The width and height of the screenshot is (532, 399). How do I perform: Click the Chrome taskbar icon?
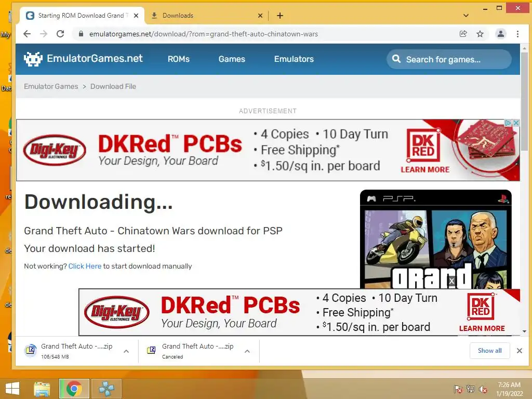pos(74,389)
